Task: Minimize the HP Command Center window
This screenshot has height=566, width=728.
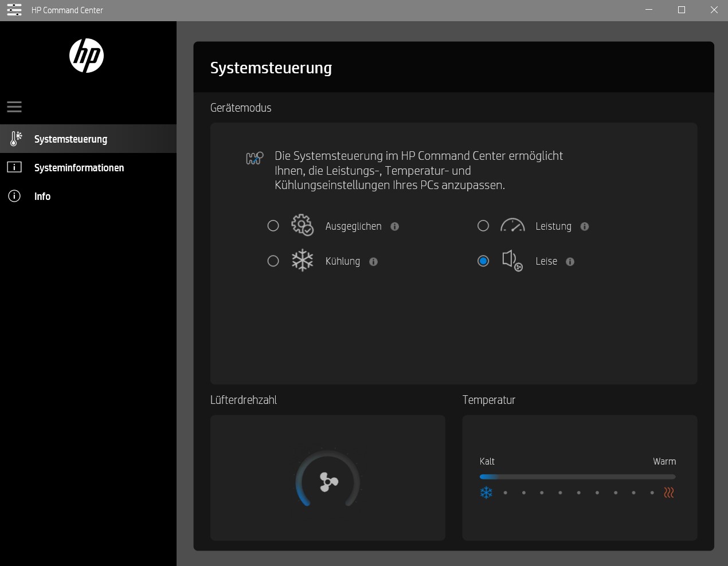Action: (649, 10)
